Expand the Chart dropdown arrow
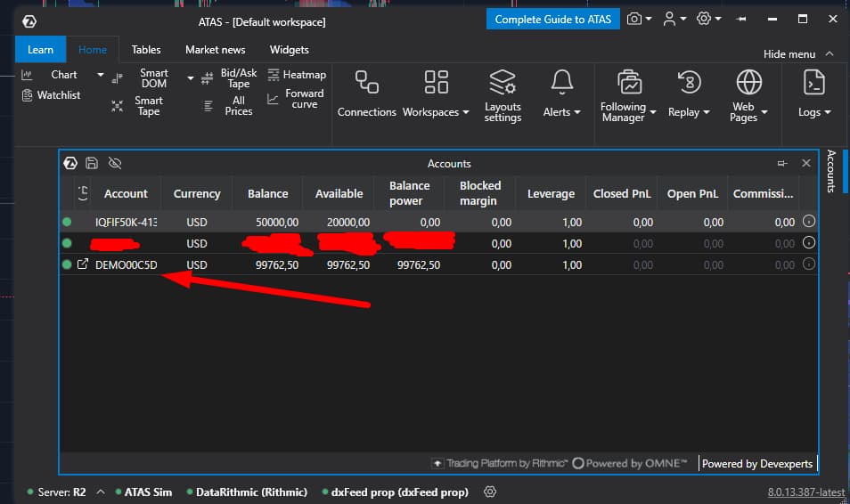Viewport: 850px width, 504px height. point(101,75)
